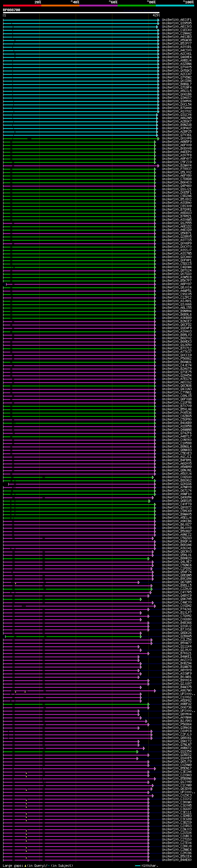
Task: Select hit label UniRef100_Q46HE4
Action: pos(177,57)
